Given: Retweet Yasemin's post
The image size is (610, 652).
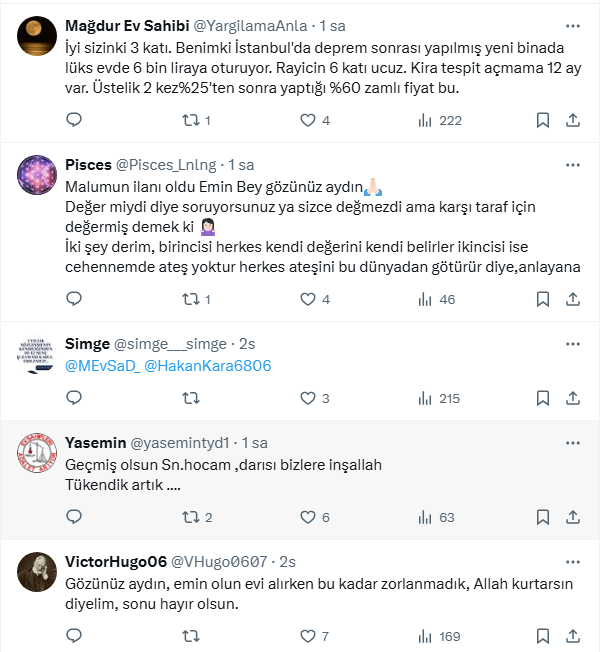Looking at the screenshot, I should tap(189, 517).
